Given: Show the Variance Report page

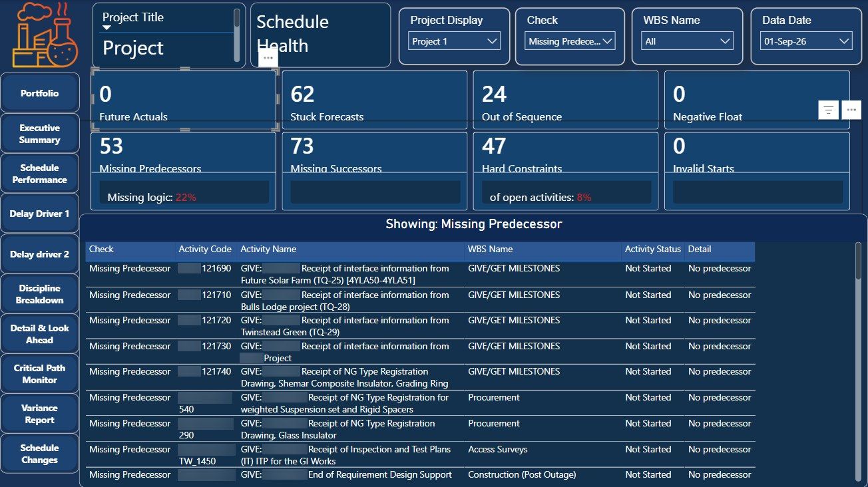Looking at the screenshot, I should (x=40, y=414).
